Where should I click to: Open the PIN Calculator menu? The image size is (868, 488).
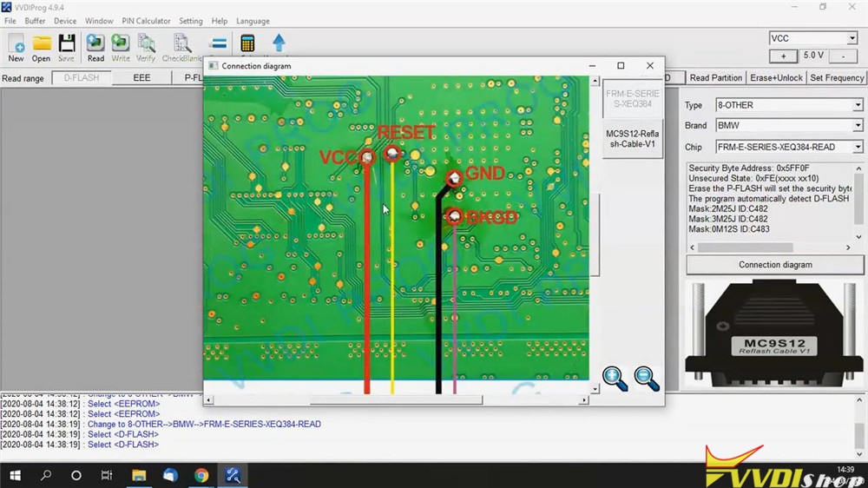click(146, 21)
